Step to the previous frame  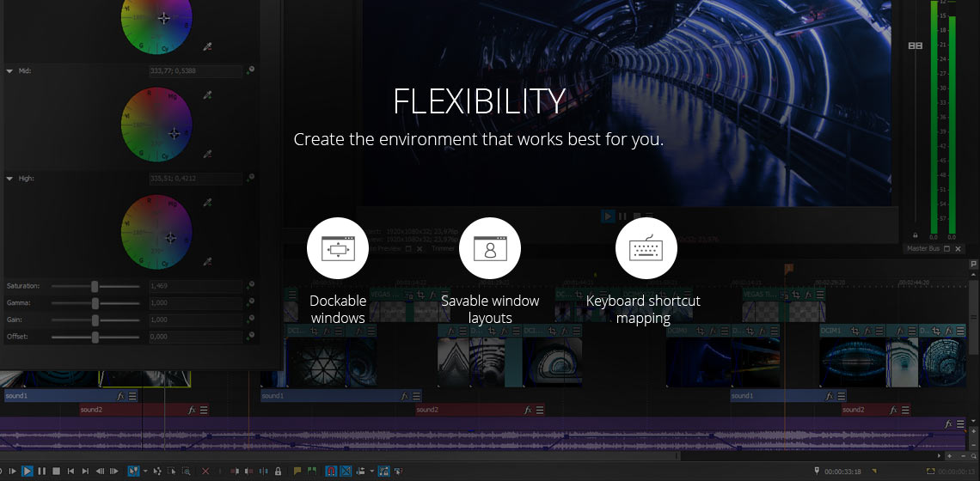click(100, 471)
